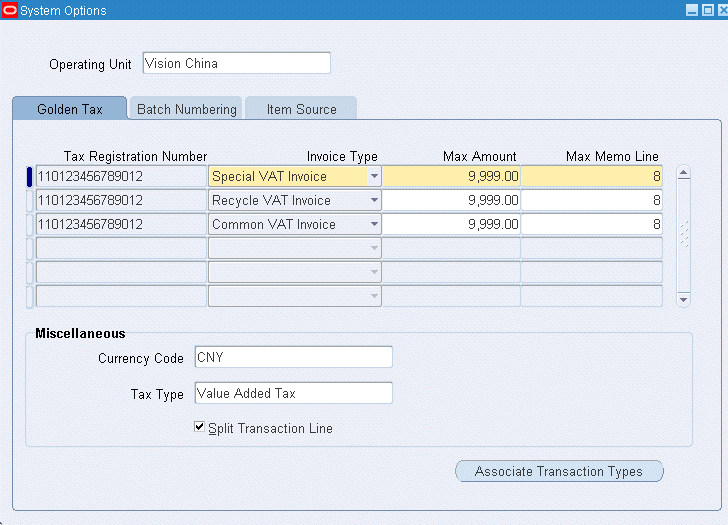The height and width of the screenshot is (525, 728).
Task: Click the record selector of the Recycle VAT Invoice row
Action: 30,201
